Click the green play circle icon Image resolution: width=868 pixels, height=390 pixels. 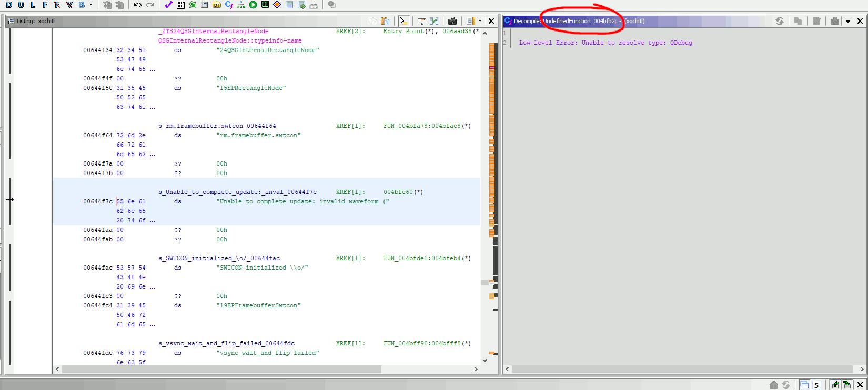click(x=253, y=5)
